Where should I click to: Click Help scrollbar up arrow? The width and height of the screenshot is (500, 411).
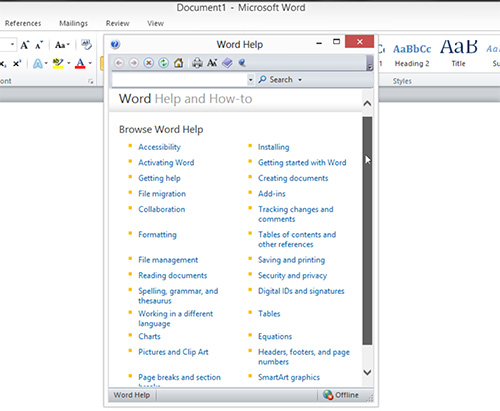pyautogui.click(x=367, y=104)
